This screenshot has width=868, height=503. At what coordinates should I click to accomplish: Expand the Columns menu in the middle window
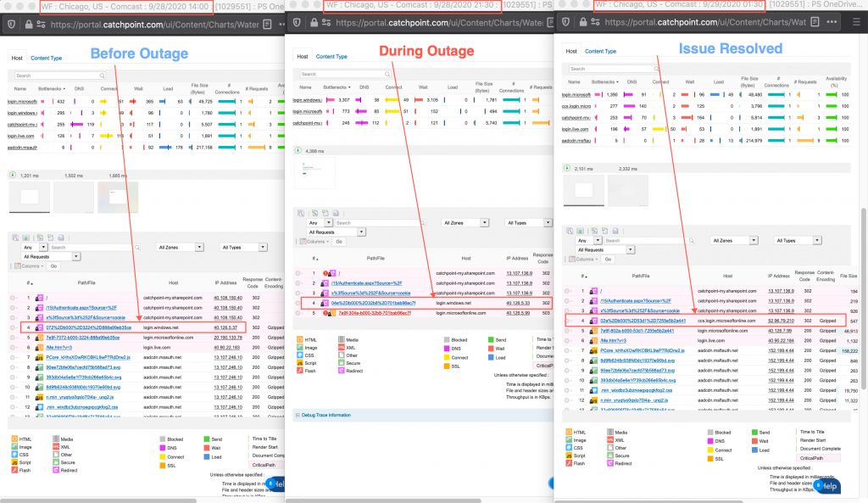314,242
